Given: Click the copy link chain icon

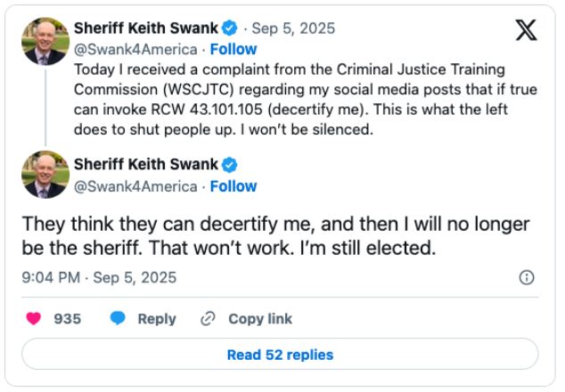Looking at the screenshot, I should point(209,319).
